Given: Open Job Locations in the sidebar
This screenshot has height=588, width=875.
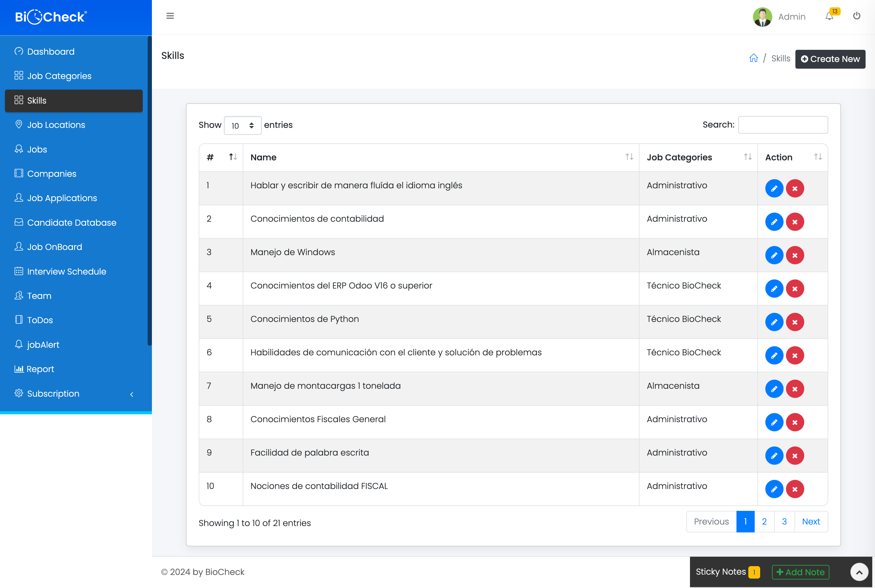Looking at the screenshot, I should pyautogui.click(x=74, y=125).
